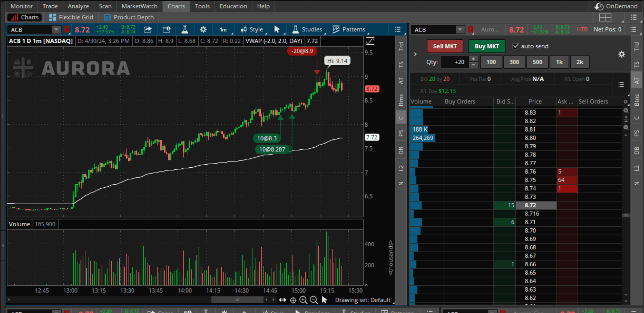Screen dimensions: 644x313
Task: Toggle PS on the Active Trader panel's sidebar
Action: pos(636,133)
